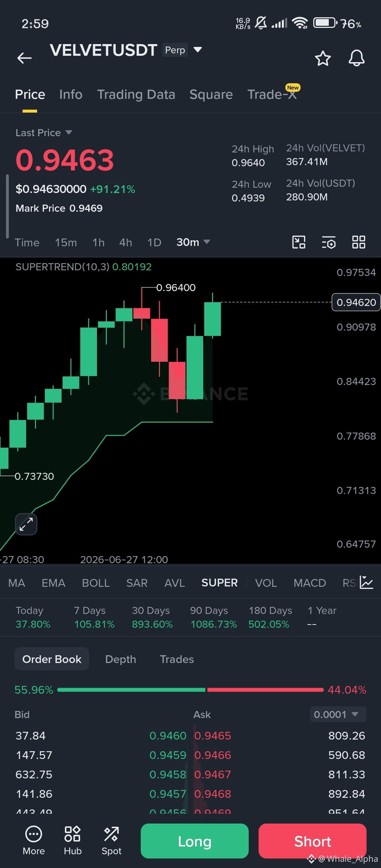381x868 pixels.
Task: Tap the 24h Vol(USDT) 280.90M value
Action: (307, 197)
